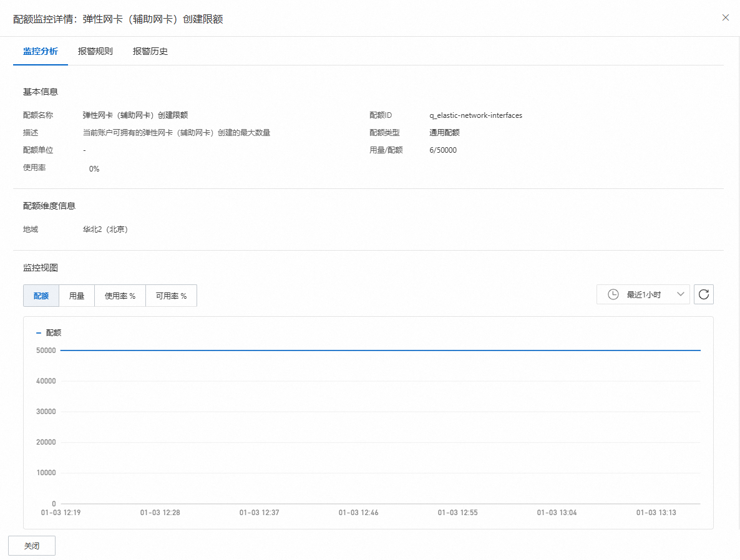Click the 基本信息 section heading
The height and width of the screenshot is (560, 740).
pos(40,92)
